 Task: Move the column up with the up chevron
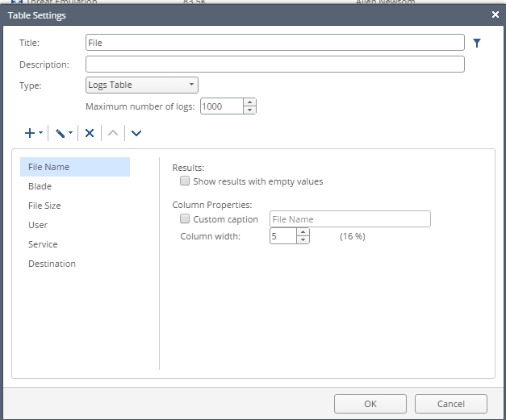pyautogui.click(x=113, y=133)
